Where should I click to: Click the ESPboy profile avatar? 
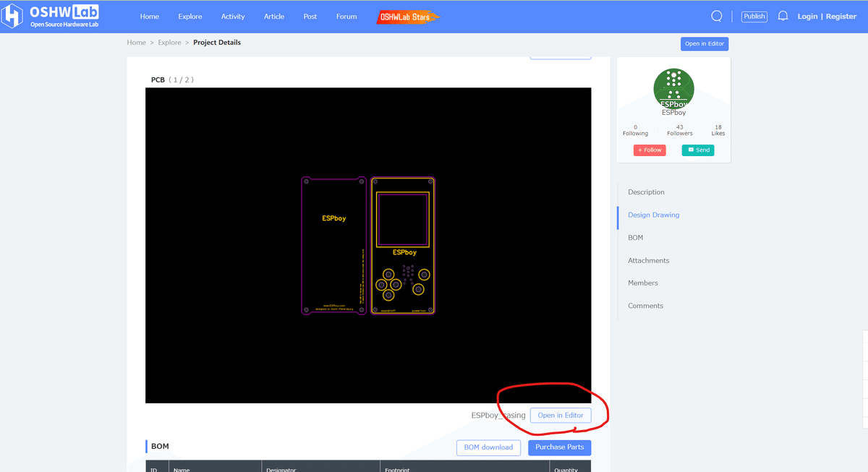point(673,90)
